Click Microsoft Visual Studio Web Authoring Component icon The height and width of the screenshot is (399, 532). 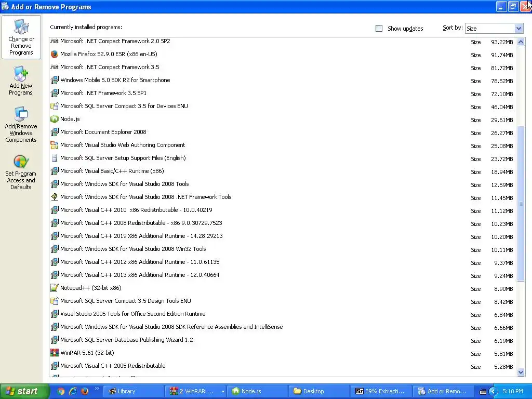coord(54,145)
